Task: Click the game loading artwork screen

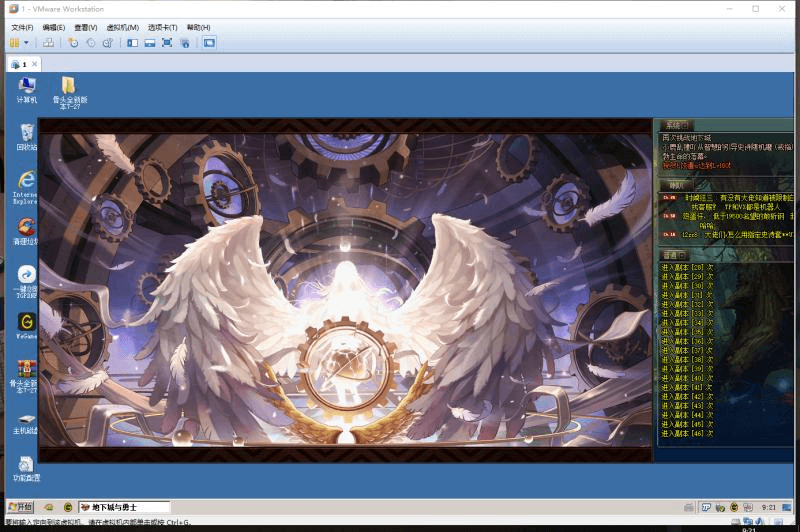Action: tap(346, 290)
